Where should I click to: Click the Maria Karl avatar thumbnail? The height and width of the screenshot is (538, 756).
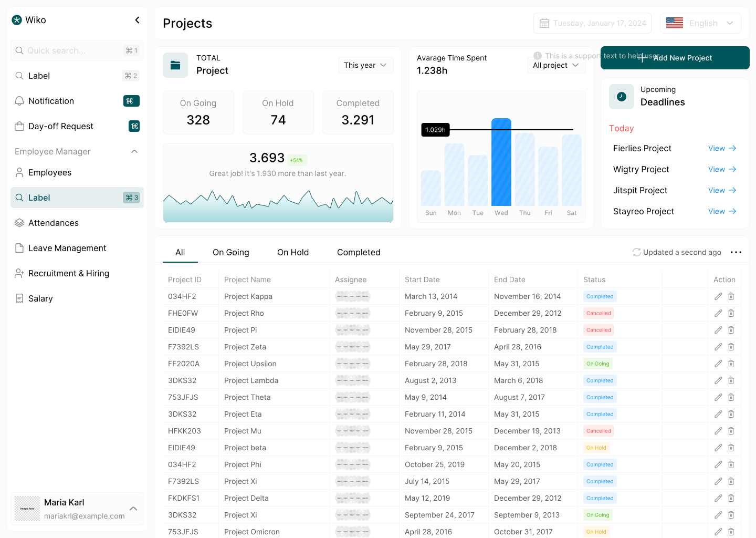27,509
